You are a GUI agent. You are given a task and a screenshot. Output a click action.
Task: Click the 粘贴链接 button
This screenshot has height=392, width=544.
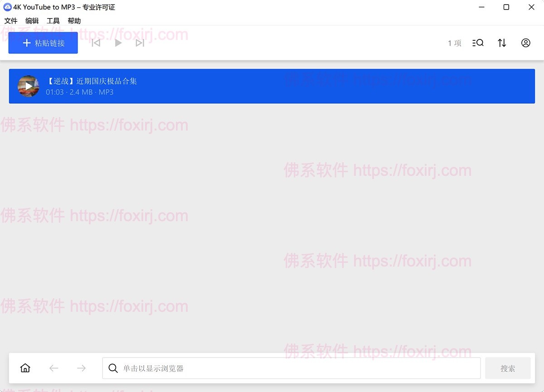pyautogui.click(x=43, y=43)
